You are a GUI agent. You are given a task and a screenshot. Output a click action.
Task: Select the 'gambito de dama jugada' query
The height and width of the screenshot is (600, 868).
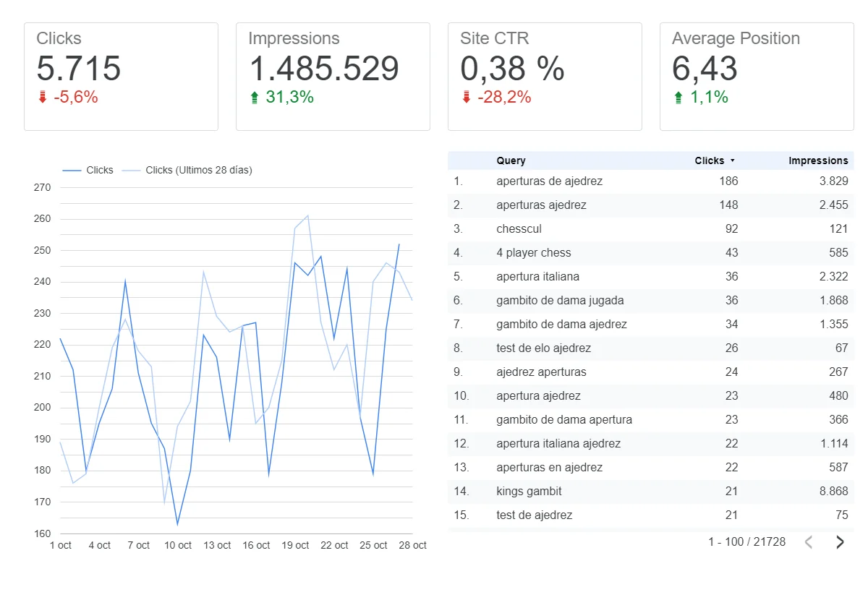tap(560, 301)
